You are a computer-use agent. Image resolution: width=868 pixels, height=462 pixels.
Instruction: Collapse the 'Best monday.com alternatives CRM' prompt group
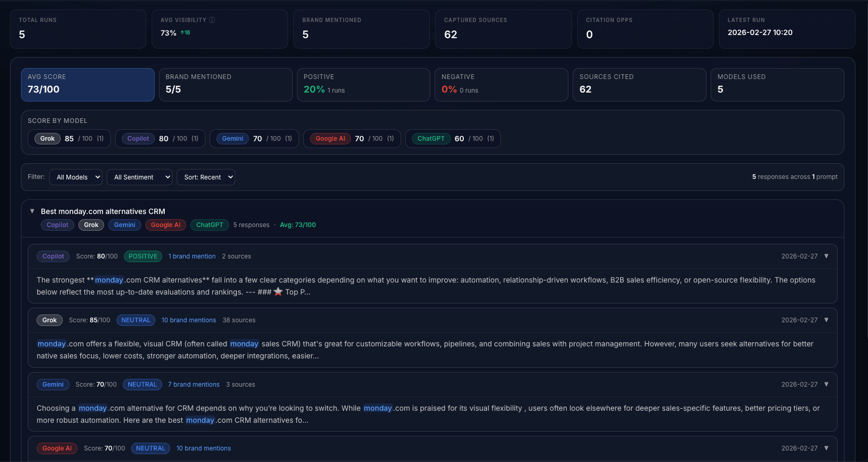tap(32, 211)
